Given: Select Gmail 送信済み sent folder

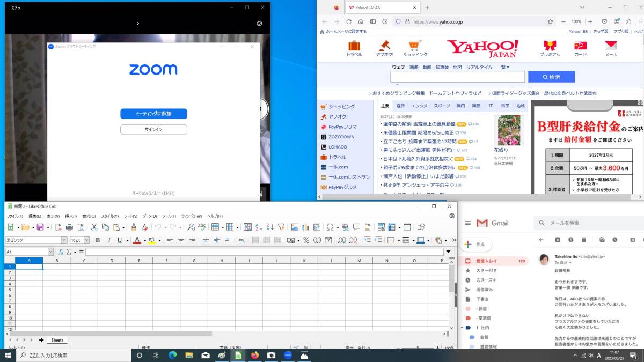Looking at the screenshot, I should coord(484,290).
